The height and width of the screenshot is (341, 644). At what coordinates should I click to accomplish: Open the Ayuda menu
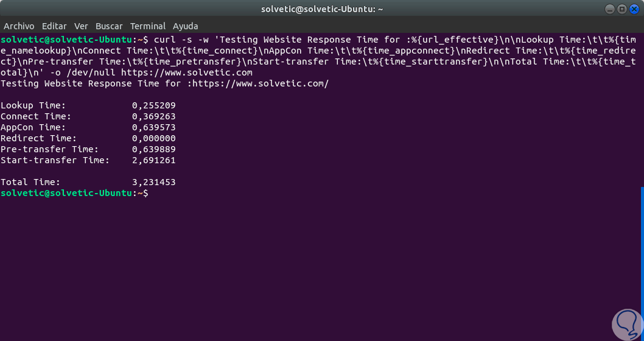185,26
